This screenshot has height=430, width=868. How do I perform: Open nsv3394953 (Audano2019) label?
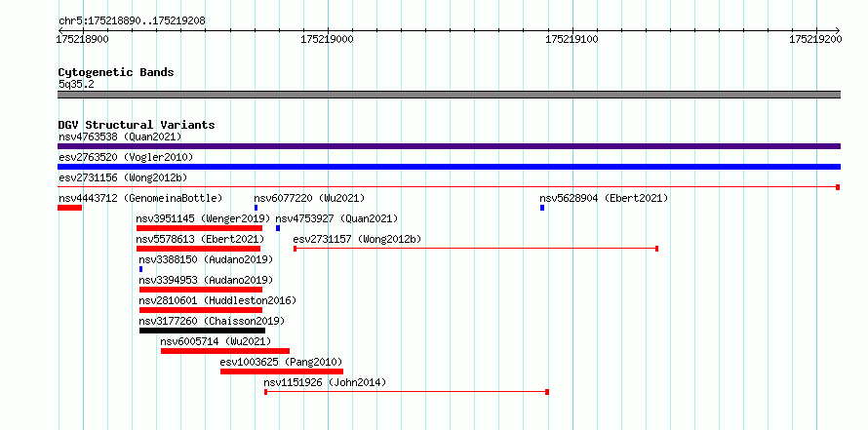[206, 280]
